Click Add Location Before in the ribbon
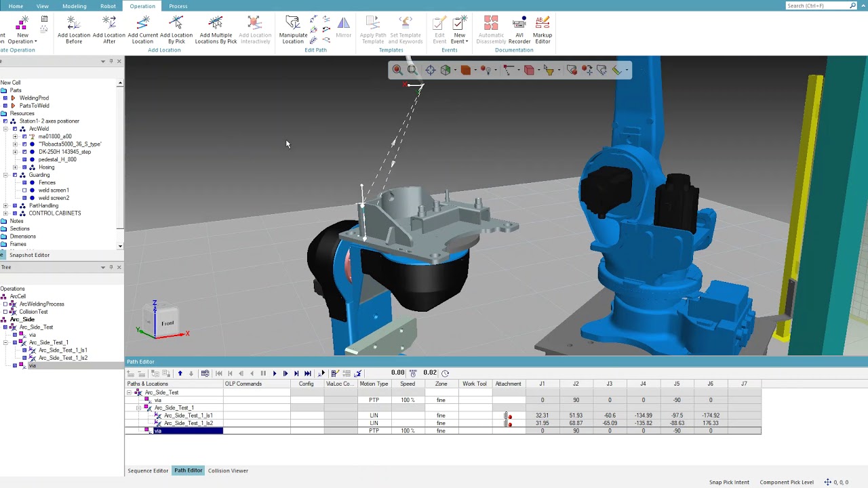The image size is (868, 488). [74, 30]
